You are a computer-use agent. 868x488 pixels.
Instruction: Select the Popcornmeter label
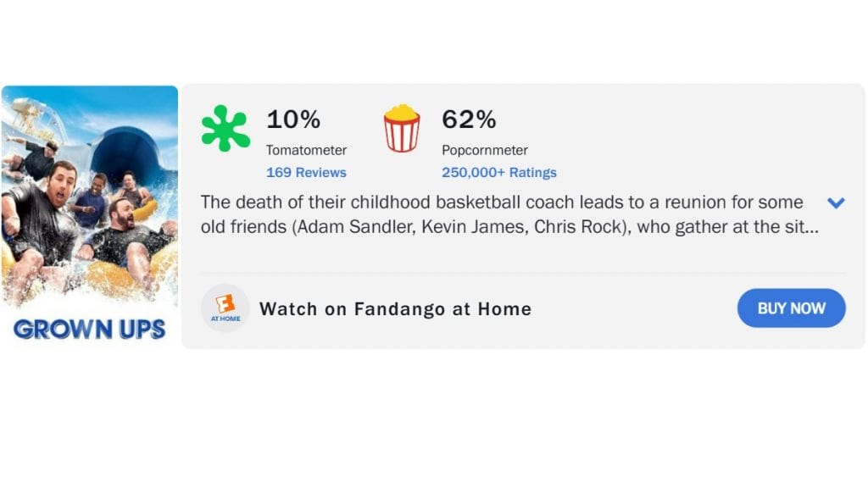[x=485, y=150]
